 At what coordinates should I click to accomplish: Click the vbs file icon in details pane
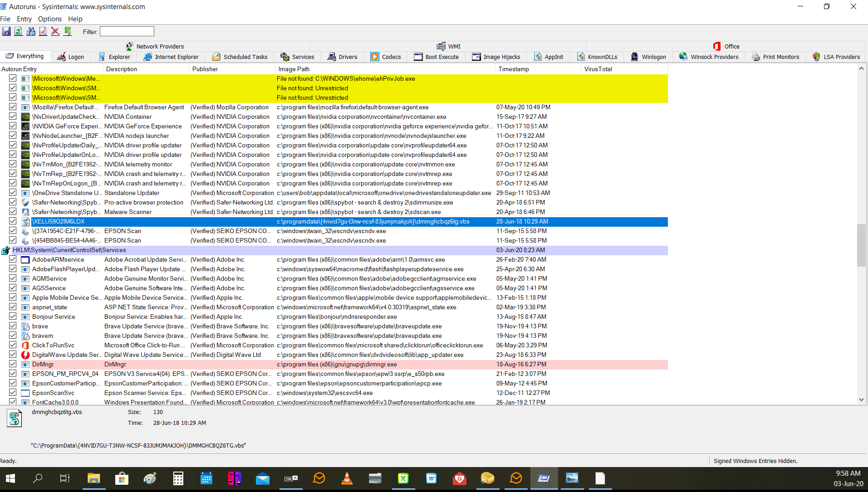(x=15, y=418)
